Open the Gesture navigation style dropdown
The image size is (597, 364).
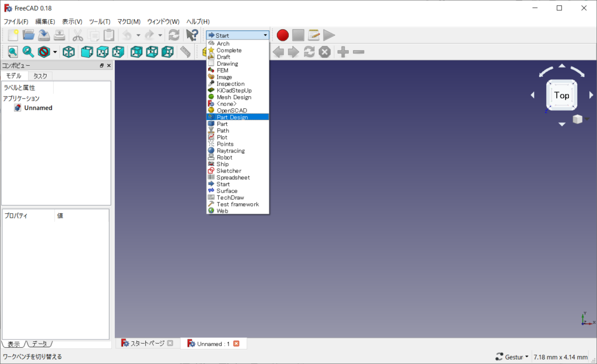click(512, 356)
